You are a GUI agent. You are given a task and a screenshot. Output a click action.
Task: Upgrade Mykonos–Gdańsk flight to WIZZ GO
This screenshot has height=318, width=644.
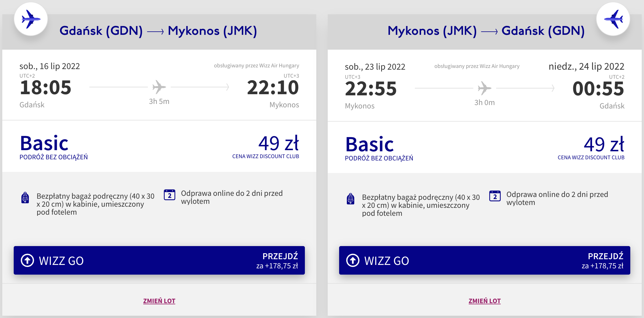485,260
